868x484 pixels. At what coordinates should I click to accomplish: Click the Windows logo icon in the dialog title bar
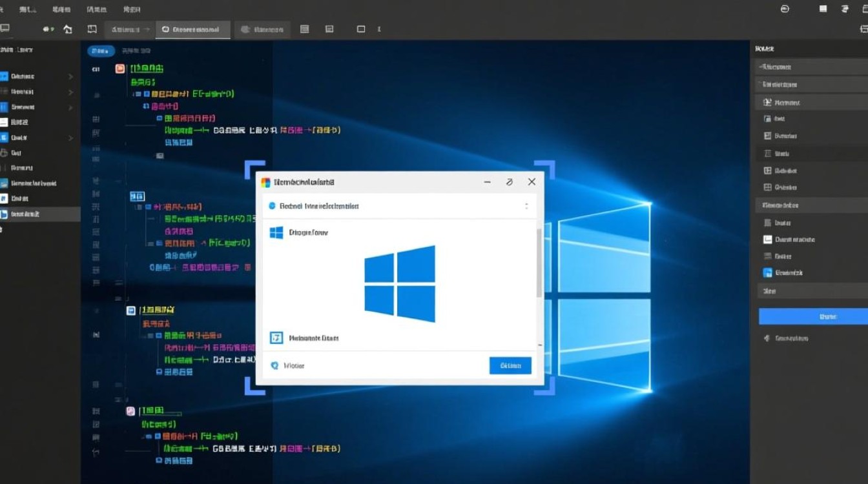pyautogui.click(x=265, y=182)
